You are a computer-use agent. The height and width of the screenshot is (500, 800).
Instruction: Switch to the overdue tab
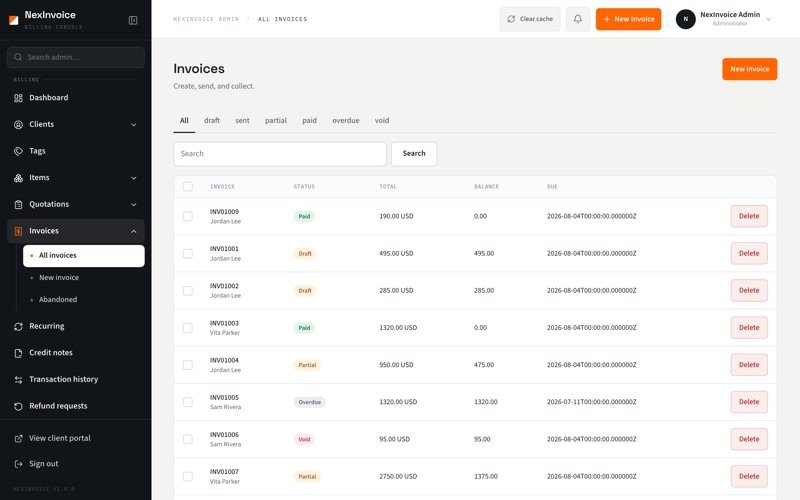coord(345,121)
